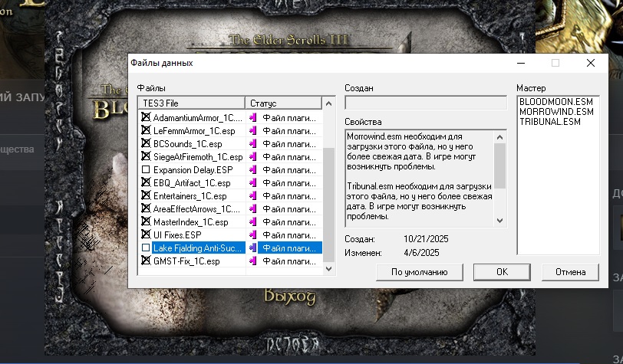The height and width of the screenshot is (364, 623).
Task: Click the plugin icon in AreaEffectArrows_1C row
Action: click(x=252, y=209)
